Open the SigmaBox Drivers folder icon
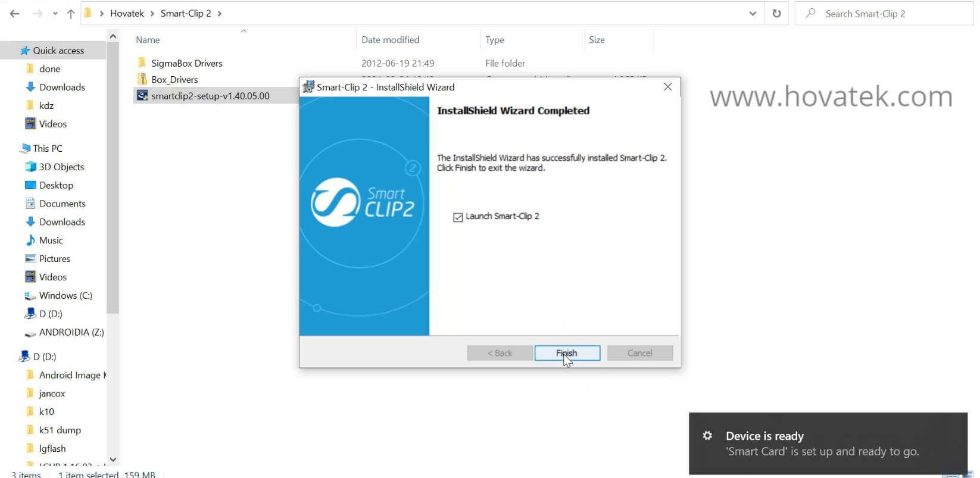The image size is (980, 478). (x=142, y=63)
